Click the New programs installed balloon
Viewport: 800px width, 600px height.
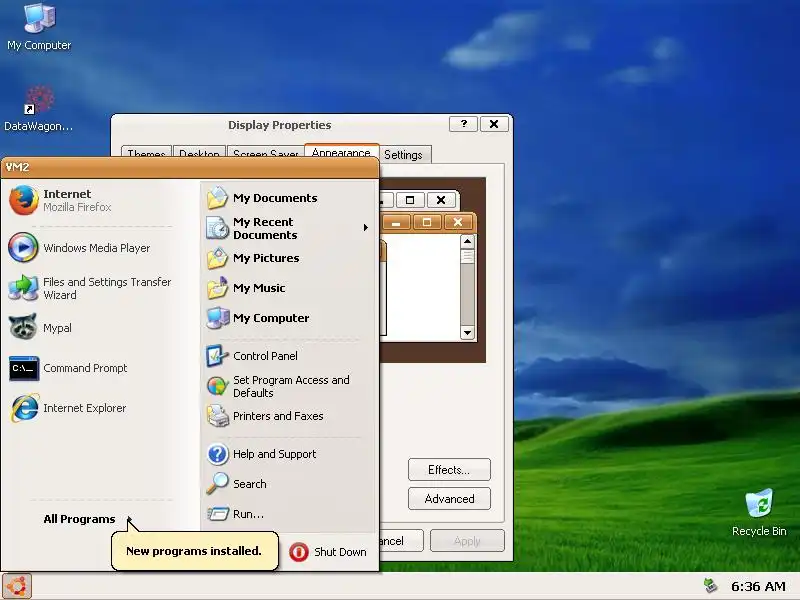(194, 551)
